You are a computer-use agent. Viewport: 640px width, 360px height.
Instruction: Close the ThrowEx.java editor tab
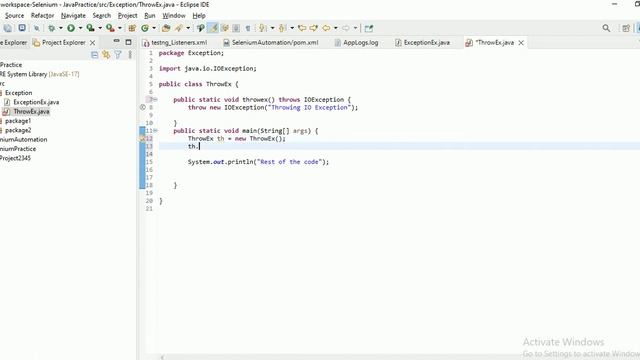[521, 42]
